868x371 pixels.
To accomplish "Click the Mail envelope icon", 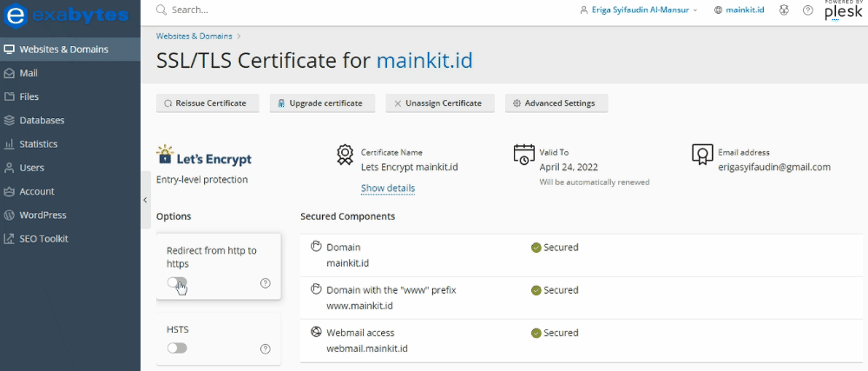I will tap(9, 73).
